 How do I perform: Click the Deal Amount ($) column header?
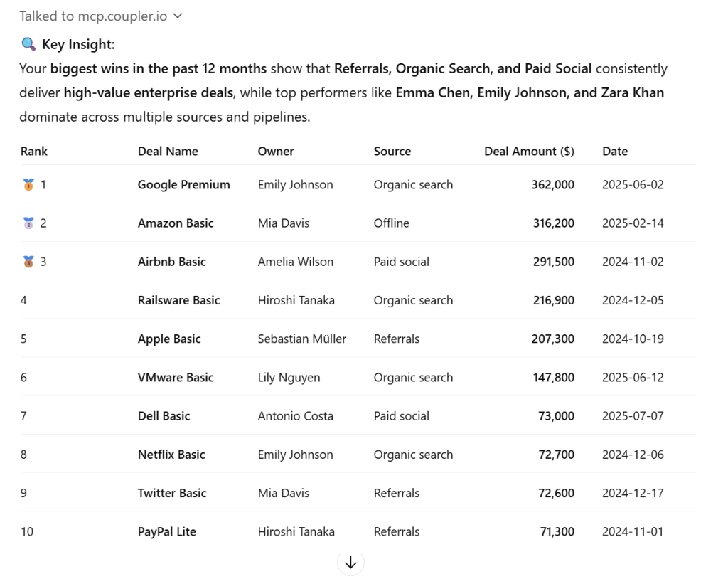(x=529, y=151)
